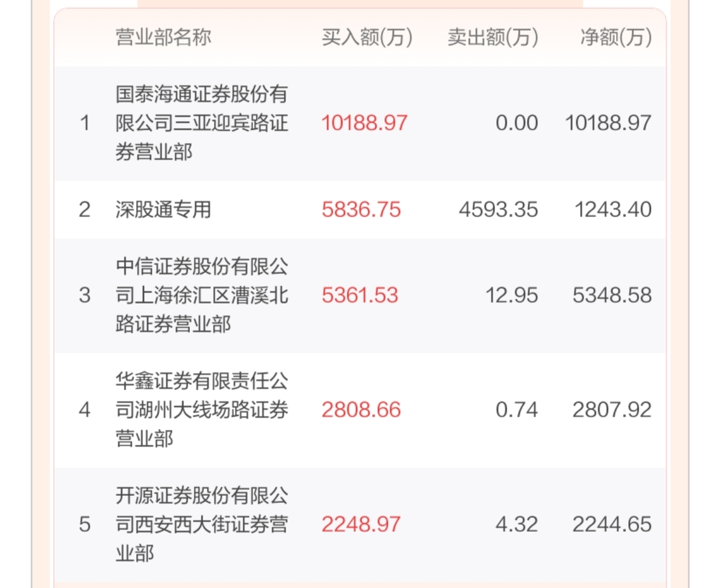
Task: Click the sell amount 12.95
Action: [x=512, y=295]
